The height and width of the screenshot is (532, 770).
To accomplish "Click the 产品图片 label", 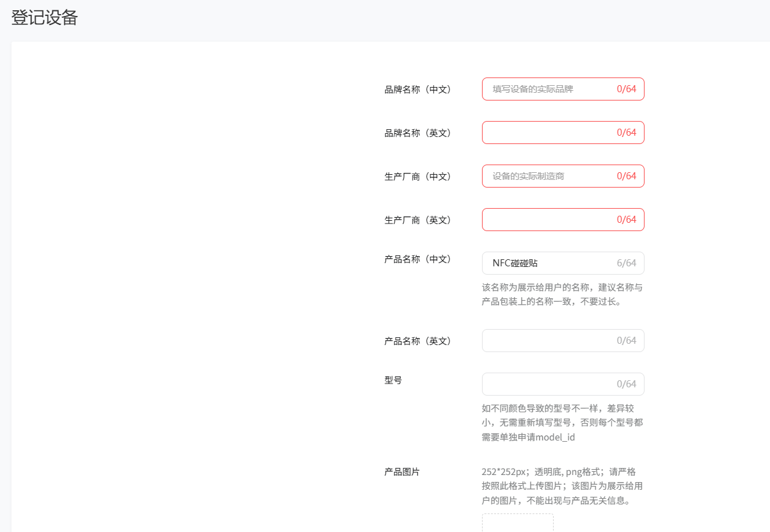I will [x=400, y=472].
